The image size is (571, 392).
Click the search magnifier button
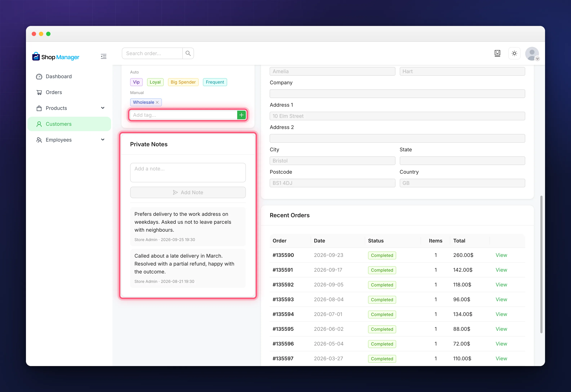pyautogui.click(x=188, y=53)
